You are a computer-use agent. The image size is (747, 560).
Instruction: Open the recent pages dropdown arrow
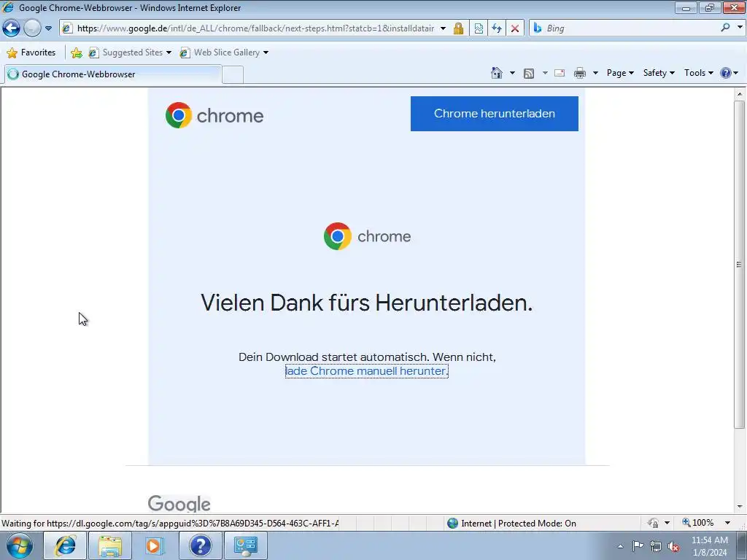coord(48,28)
